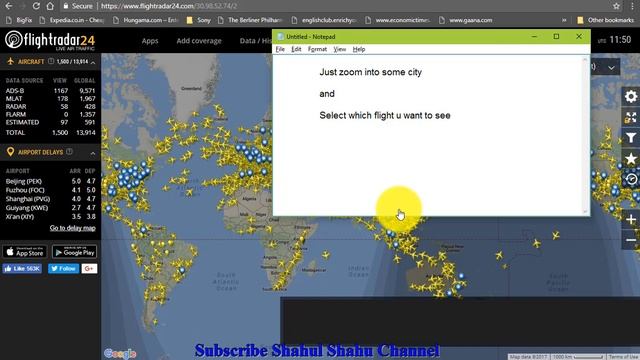640x360 pixels.
Task: Click the Airport Delays help icon
Action: pyautogui.click(x=69, y=152)
